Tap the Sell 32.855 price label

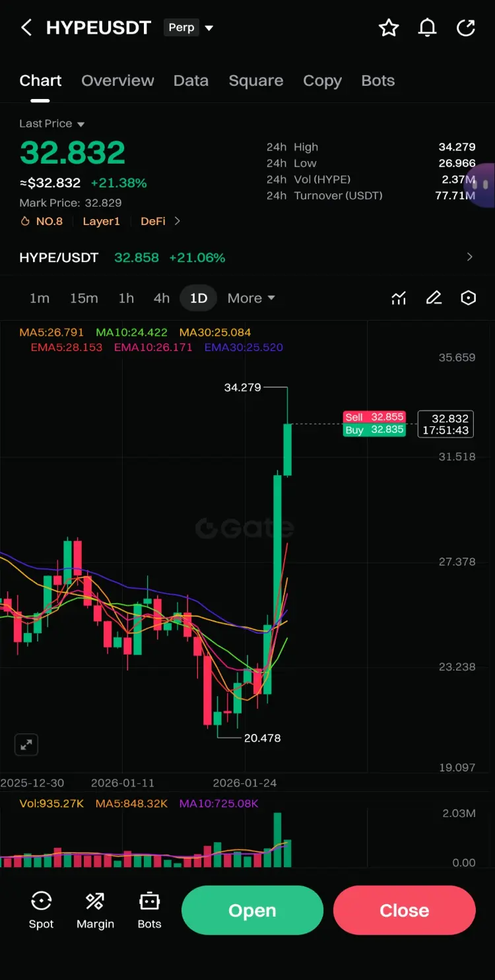point(374,417)
